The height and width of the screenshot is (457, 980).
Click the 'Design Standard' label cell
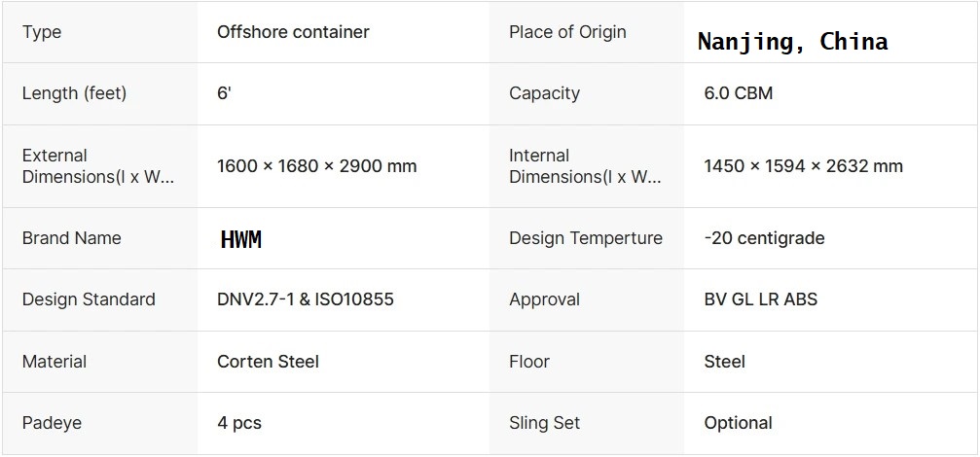[89, 299]
